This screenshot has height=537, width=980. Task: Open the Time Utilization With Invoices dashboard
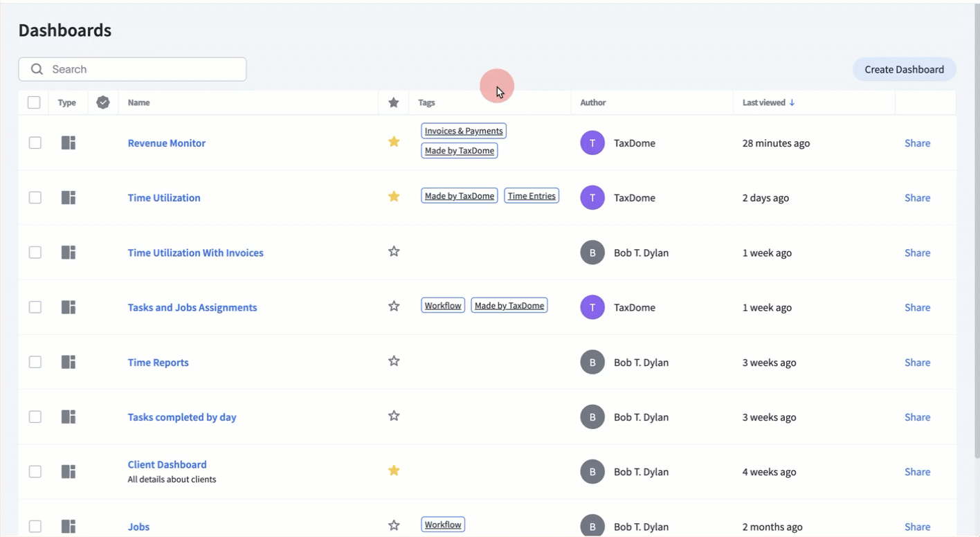195,253
